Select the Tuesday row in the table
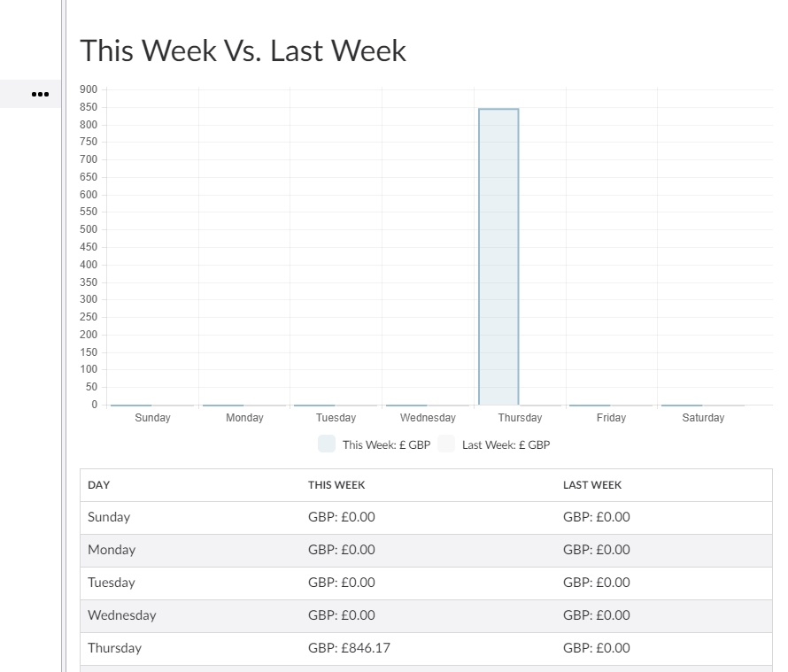This screenshot has height=672, width=788. 426,583
